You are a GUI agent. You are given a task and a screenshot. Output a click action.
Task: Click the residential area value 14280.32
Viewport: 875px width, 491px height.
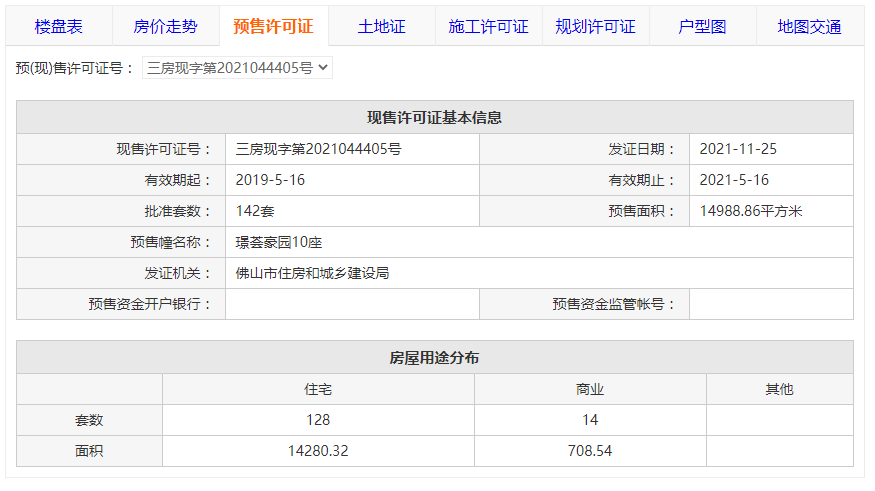[317, 451]
